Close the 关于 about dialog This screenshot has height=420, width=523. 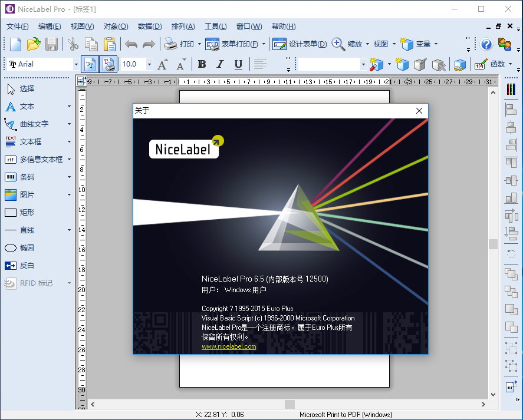pyautogui.click(x=419, y=111)
